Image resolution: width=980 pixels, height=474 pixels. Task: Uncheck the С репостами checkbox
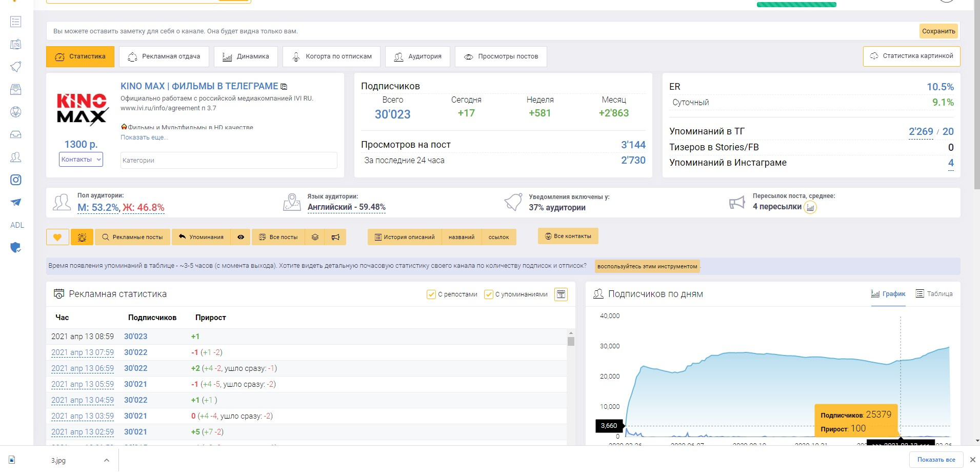[431, 294]
